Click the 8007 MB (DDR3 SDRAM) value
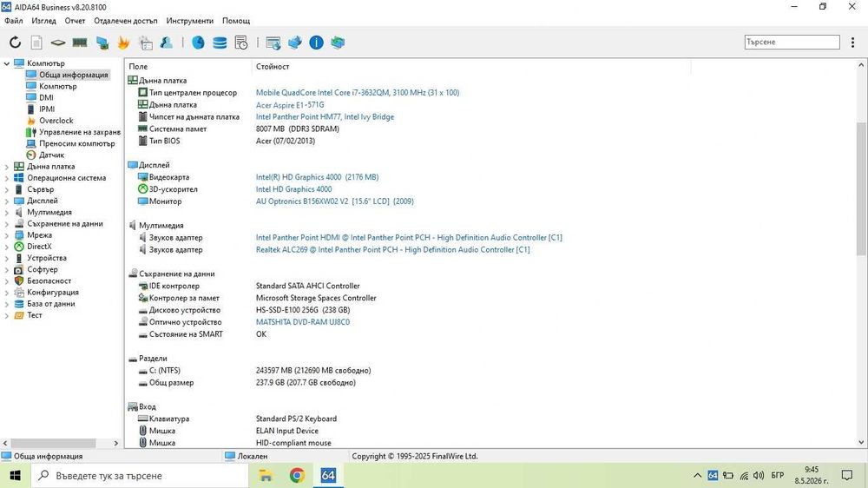 tap(297, 129)
